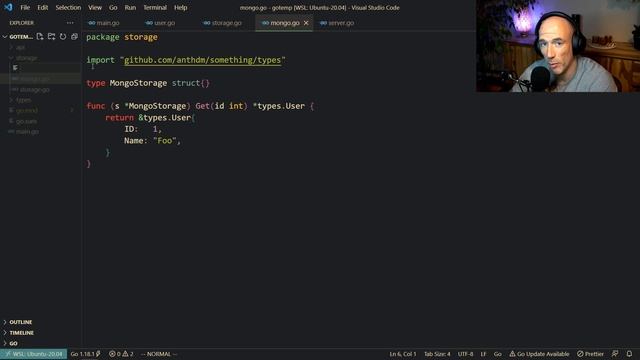Click the Get method name
640x360 pixels.
click(202, 106)
